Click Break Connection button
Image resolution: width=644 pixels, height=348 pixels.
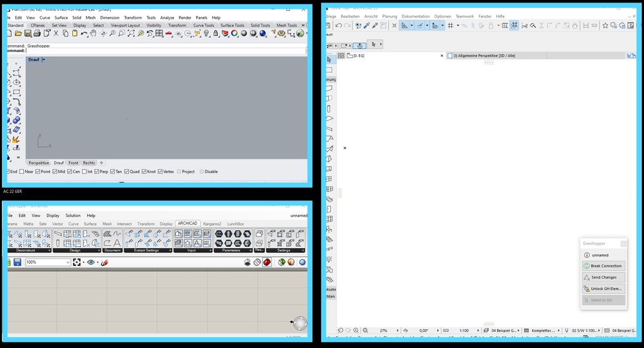tap(603, 266)
